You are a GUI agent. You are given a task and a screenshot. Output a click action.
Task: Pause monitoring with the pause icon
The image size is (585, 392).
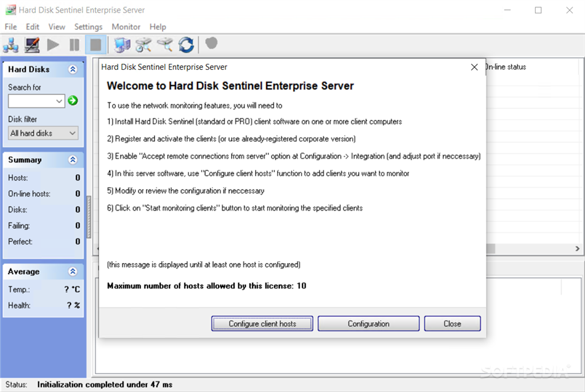74,45
